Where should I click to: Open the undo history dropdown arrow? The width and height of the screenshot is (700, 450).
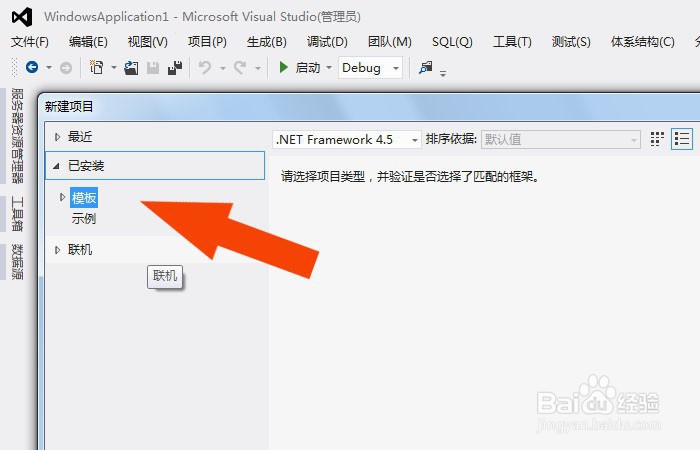coord(222,68)
